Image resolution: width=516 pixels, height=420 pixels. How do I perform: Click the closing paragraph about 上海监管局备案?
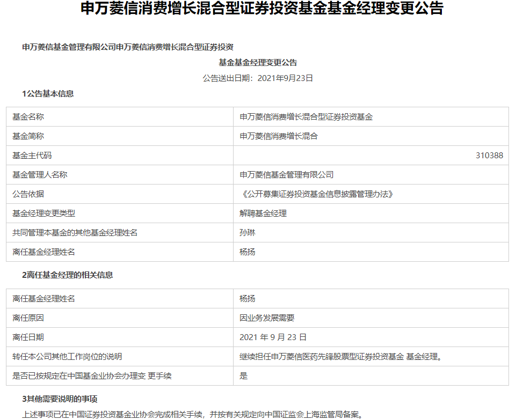(193, 415)
